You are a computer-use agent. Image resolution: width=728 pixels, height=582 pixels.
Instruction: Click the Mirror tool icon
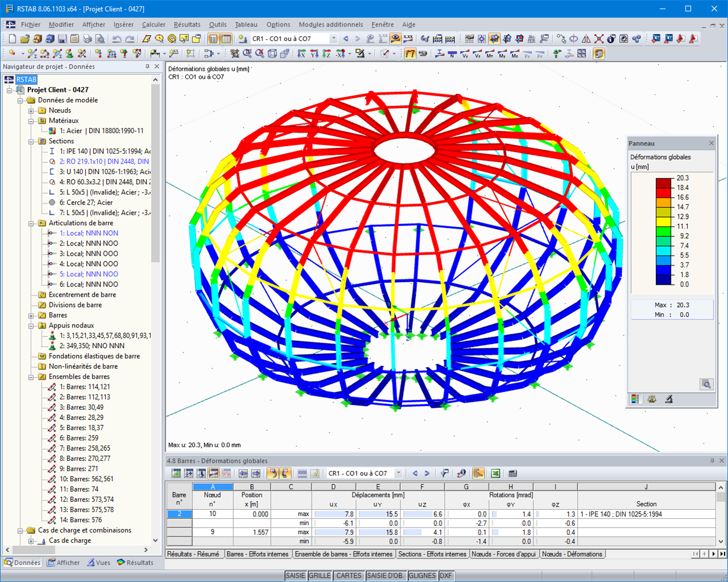[x=586, y=39]
